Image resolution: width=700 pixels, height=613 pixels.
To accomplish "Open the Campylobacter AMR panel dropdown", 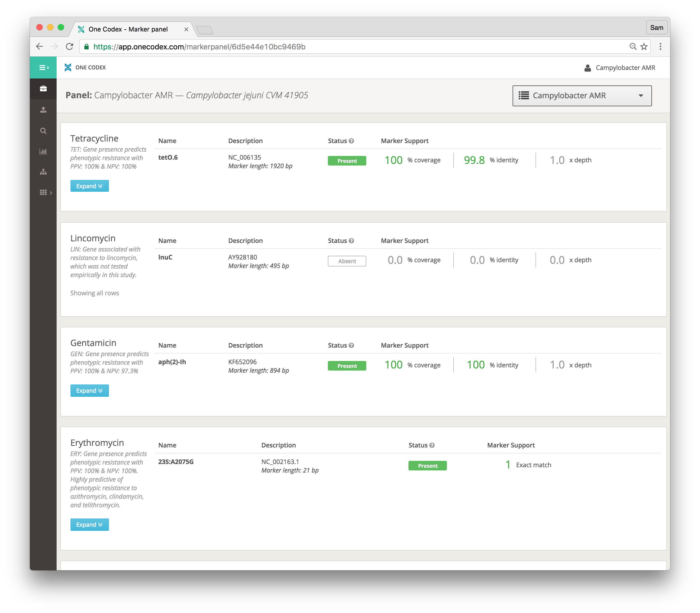I will [582, 95].
